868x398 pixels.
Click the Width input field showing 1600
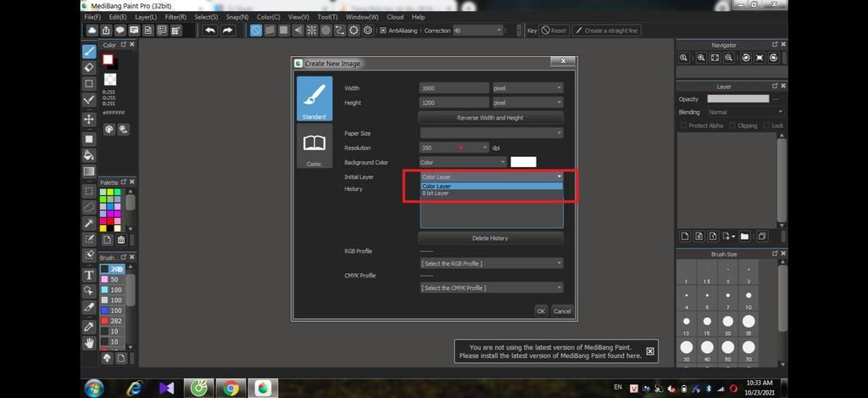click(454, 88)
